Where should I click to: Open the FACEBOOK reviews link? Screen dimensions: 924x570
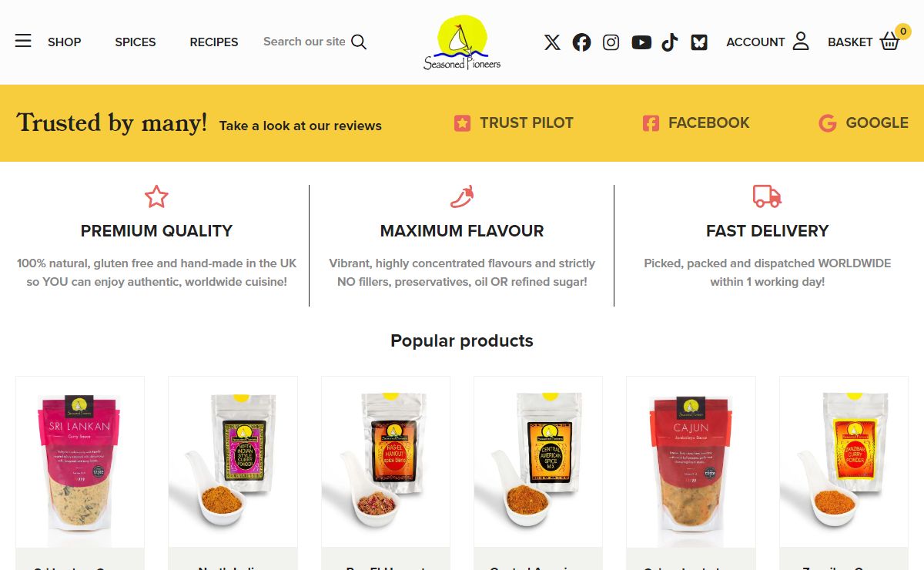[696, 122]
